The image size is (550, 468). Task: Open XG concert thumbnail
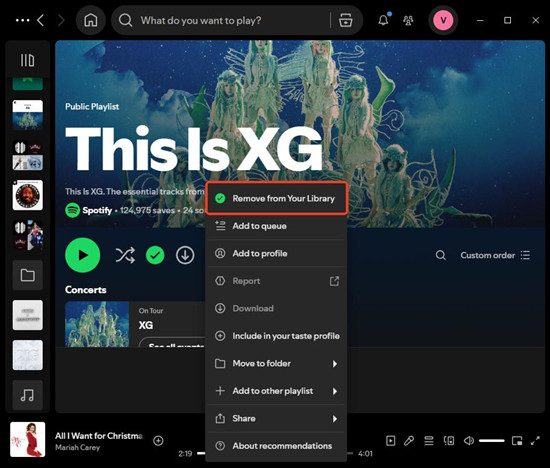[x=97, y=324]
